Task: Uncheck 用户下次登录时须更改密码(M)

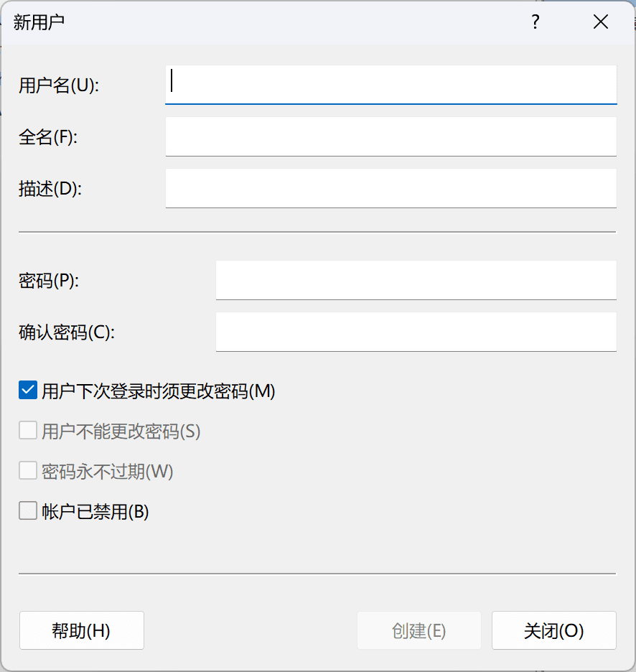Action: pyautogui.click(x=27, y=391)
